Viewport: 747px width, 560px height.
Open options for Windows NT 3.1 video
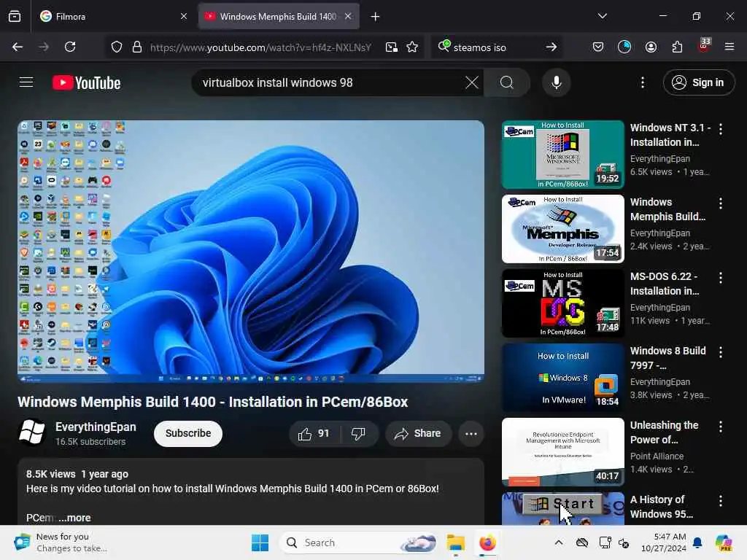(x=721, y=128)
